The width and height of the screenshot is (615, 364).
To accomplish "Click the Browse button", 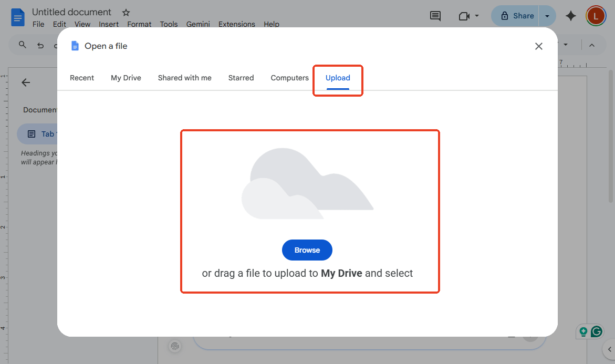I will coord(307,250).
